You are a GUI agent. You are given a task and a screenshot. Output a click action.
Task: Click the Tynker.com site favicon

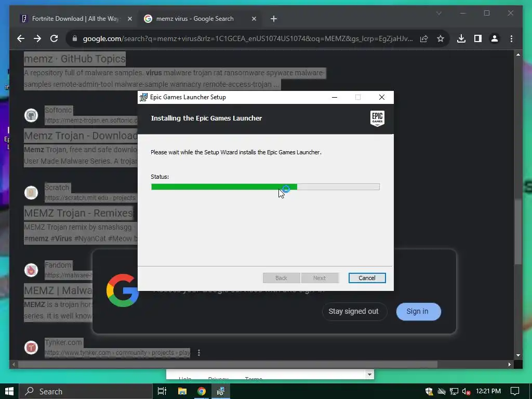click(31, 348)
